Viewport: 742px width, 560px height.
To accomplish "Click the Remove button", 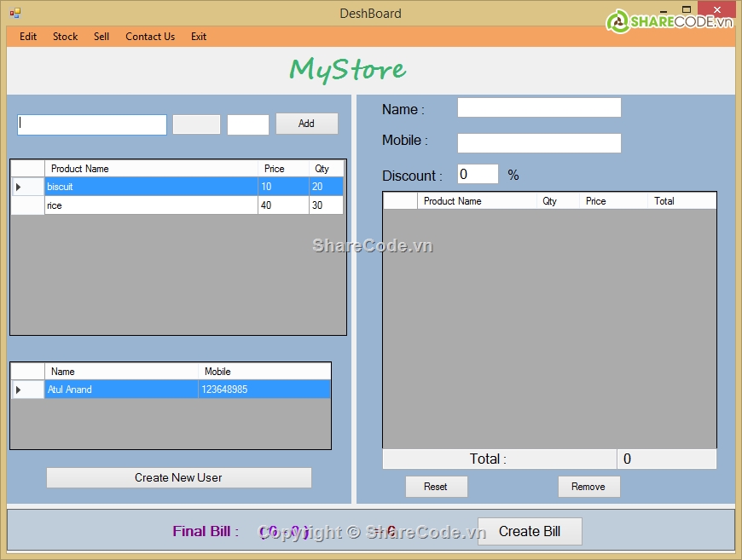I will pyautogui.click(x=588, y=487).
